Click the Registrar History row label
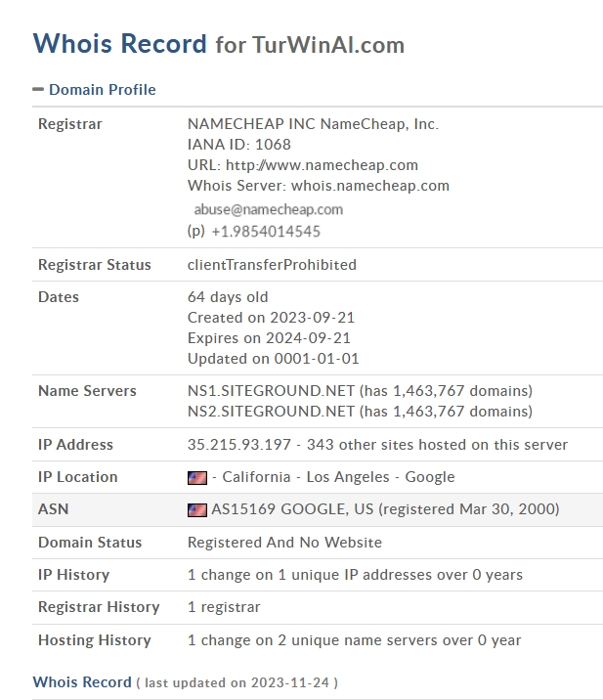The height and width of the screenshot is (700, 603). pos(99,607)
